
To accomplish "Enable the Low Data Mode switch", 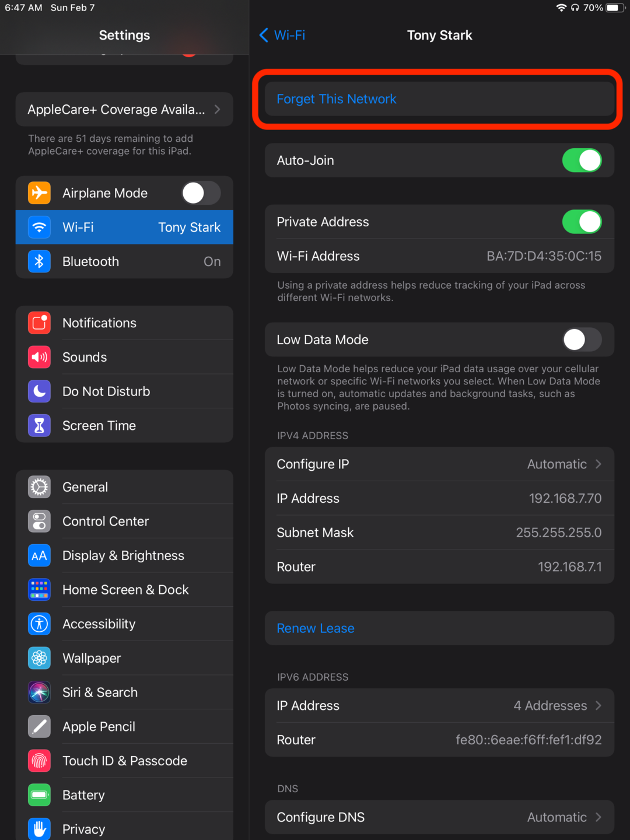I will pyautogui.click(x=582, y=339).
